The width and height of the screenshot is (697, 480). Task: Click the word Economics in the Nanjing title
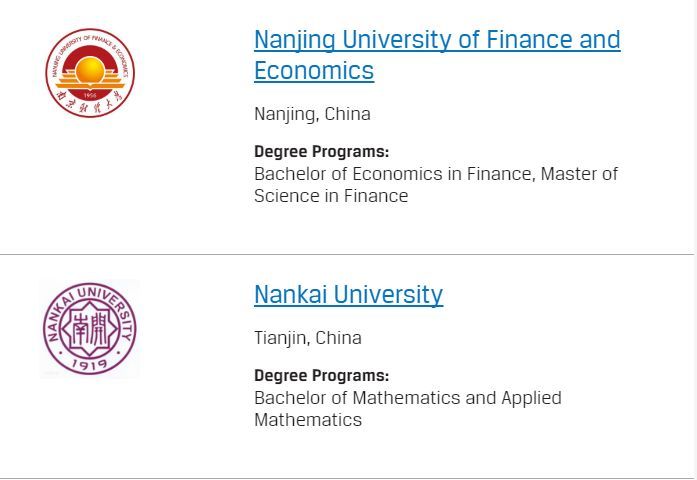tap(314, 71)
